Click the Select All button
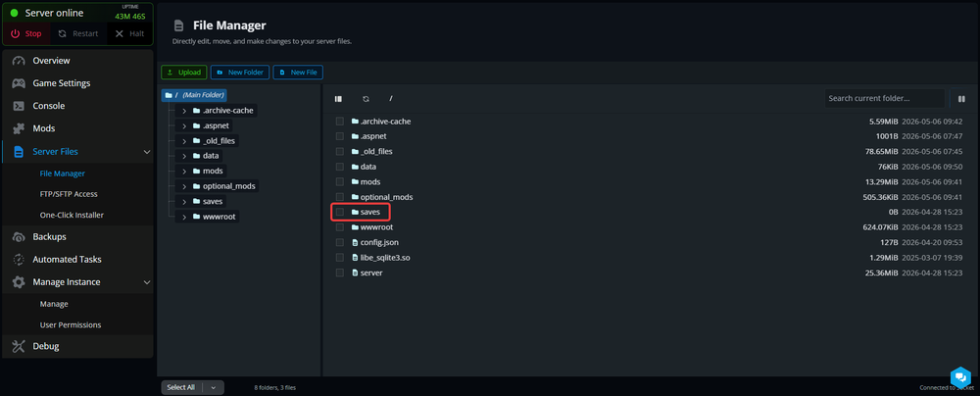The image size is (980, 396). (181, 388)
